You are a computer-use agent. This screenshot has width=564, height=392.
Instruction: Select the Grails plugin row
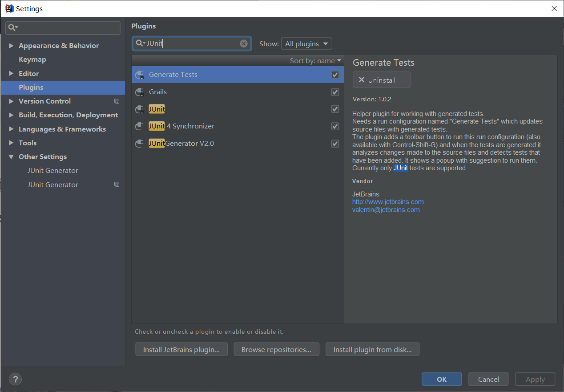coord(238,92)
